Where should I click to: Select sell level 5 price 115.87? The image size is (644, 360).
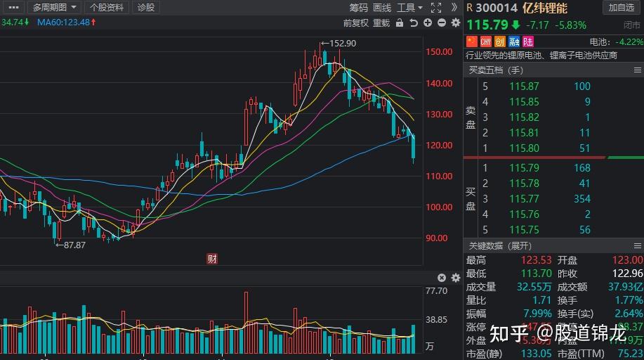[524, 86]
